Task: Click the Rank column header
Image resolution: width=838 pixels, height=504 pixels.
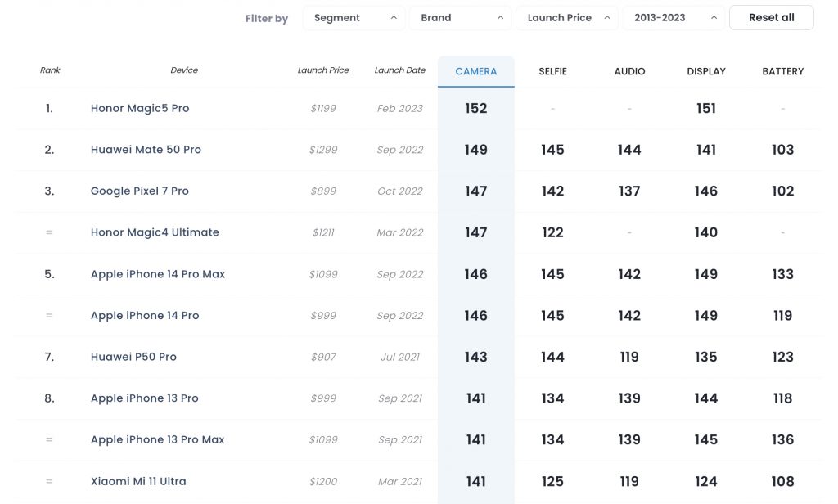Action: tap(50, 70)
